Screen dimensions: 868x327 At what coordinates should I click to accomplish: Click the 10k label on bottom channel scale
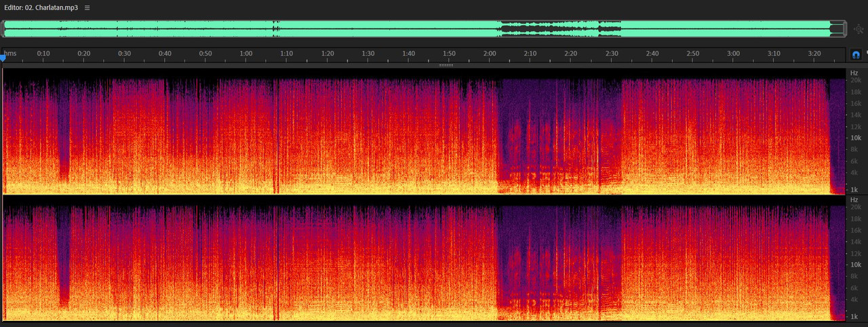pos(856,265)
